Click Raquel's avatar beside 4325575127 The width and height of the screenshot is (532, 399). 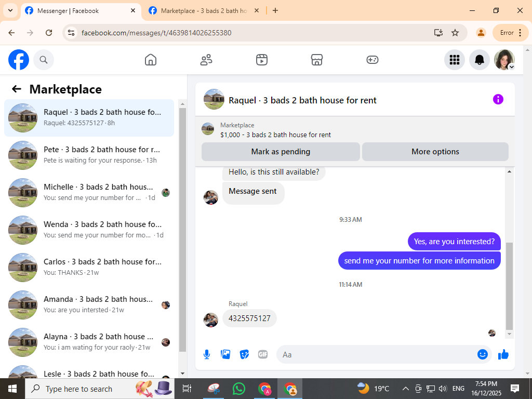(211, 320)
